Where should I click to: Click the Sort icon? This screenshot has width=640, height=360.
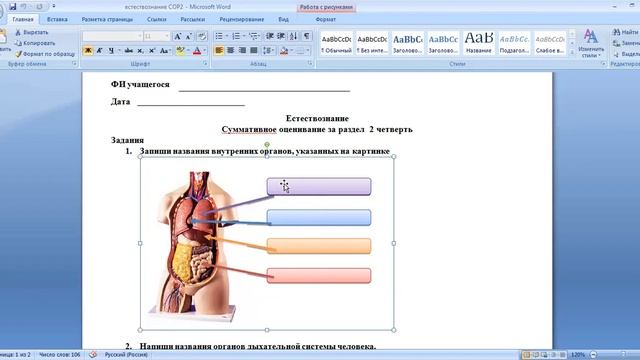coord(293,36)
